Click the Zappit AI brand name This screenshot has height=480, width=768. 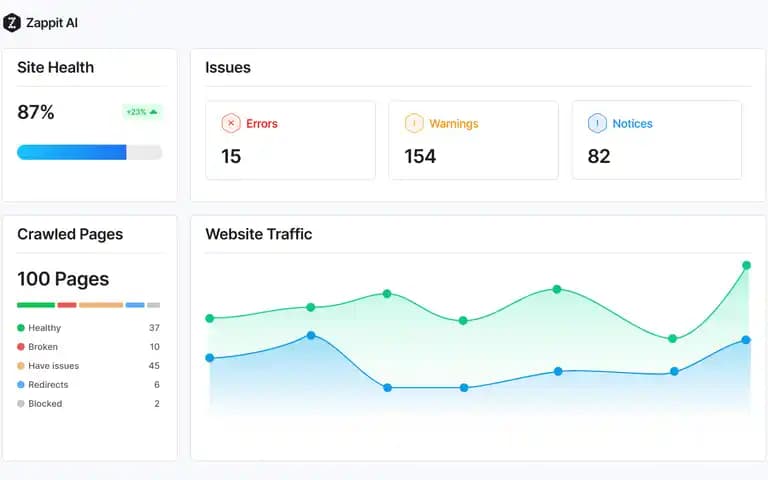[x=52, y=23]
